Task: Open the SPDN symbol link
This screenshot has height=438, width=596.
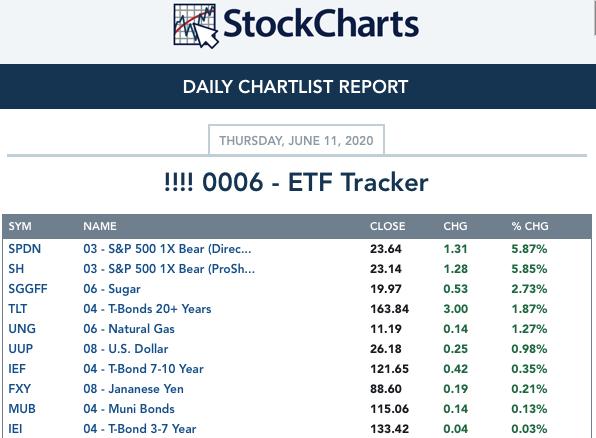Action: [25, 249]
